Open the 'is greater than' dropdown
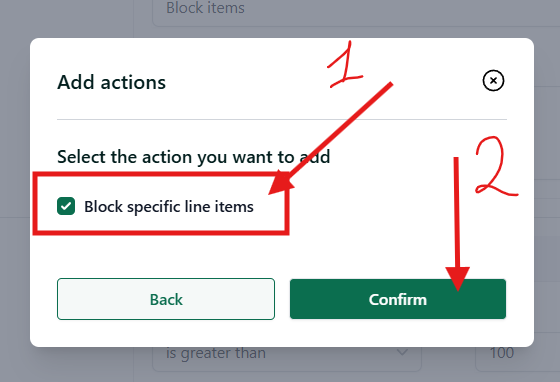Image resolution: width=560 pixels, height=382 pixels. tap(287, 353)
